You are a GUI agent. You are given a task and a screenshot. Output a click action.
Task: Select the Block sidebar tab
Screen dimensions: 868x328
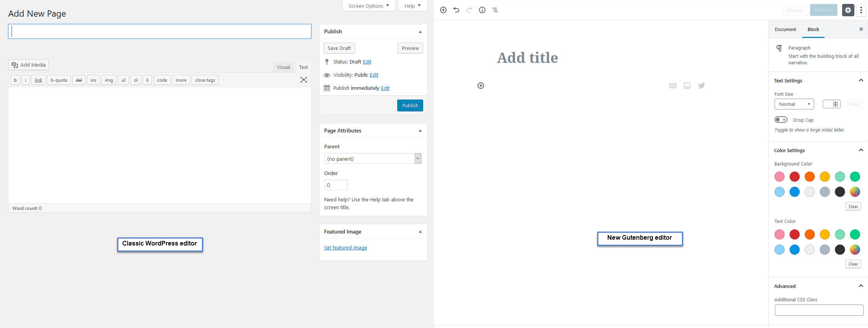(813, 29)
